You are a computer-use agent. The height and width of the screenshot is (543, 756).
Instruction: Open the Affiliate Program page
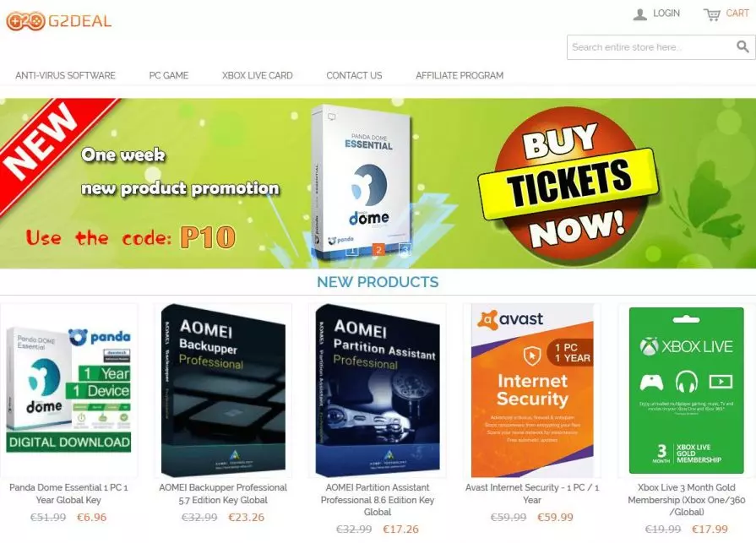coord(460,76)
